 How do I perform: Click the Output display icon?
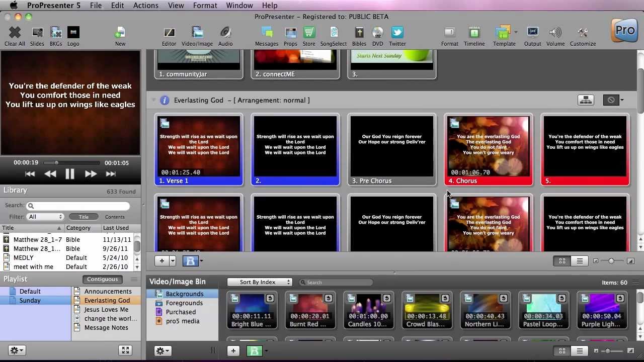[532, 33]
